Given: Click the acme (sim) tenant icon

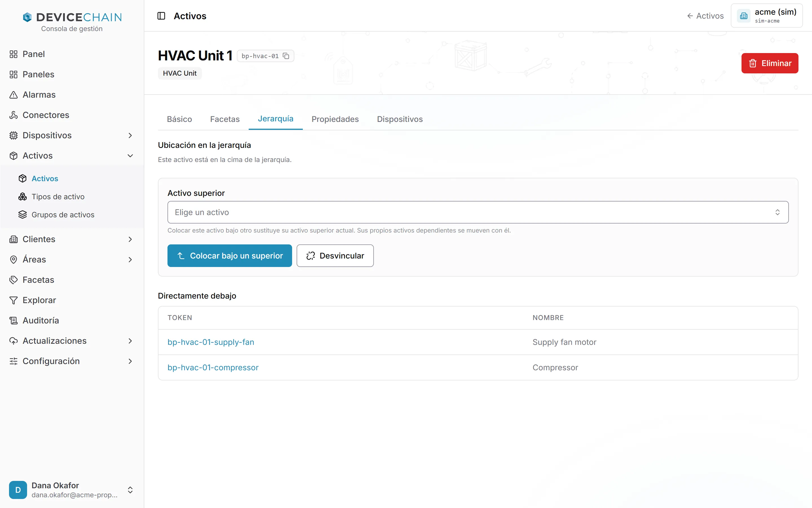Looking at the screenshot, I should [743, 16].
